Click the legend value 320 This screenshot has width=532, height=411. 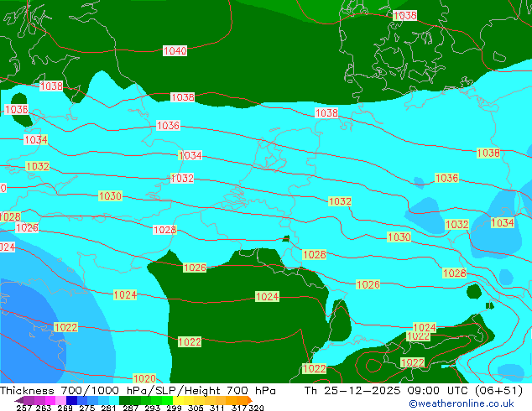256,408
